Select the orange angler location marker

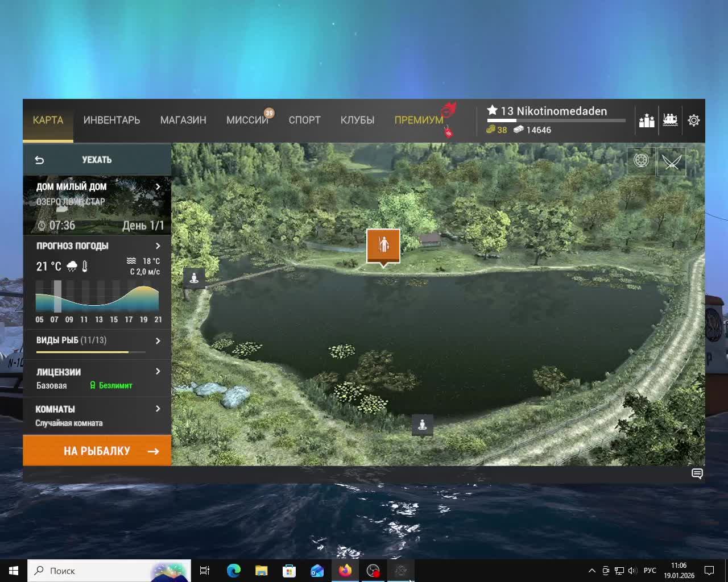(x=383, y=246)
